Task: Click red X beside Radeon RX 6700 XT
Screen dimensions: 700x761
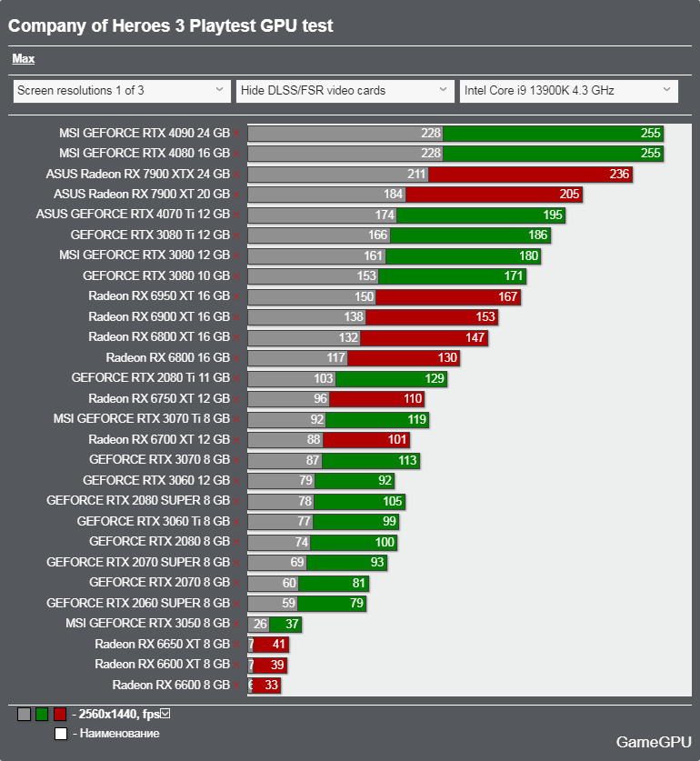Action: click(x=236, y=440)
